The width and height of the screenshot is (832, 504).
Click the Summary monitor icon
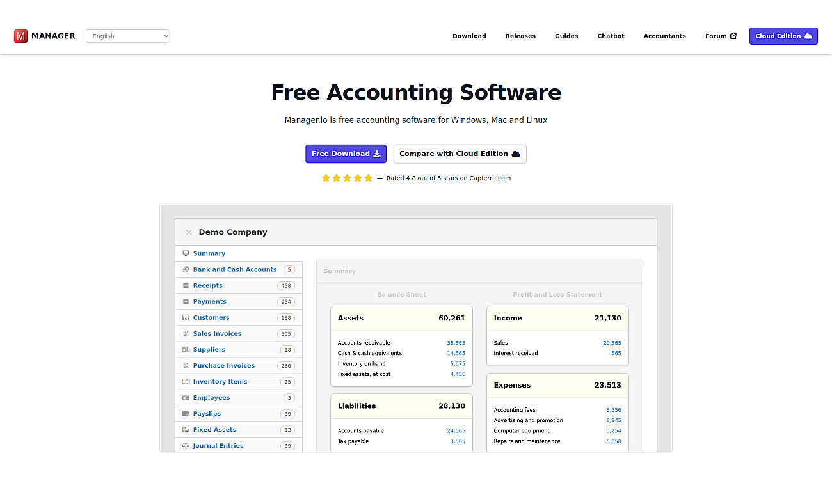pos(186,253)
